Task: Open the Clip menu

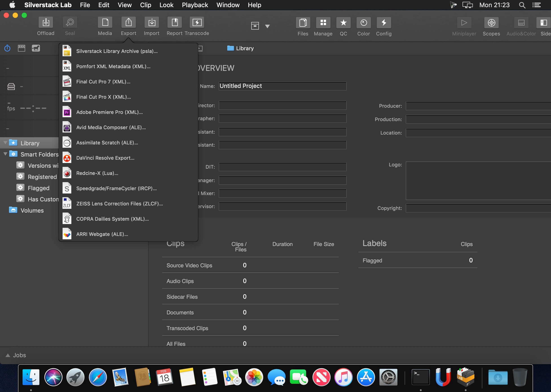Action: [145, 5]
